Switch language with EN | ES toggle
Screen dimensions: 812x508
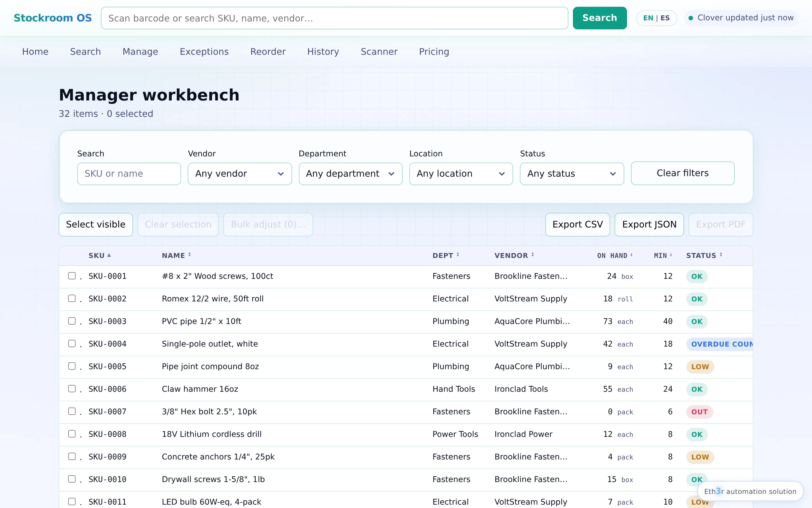pyautogui.click(x=656, y=18)
